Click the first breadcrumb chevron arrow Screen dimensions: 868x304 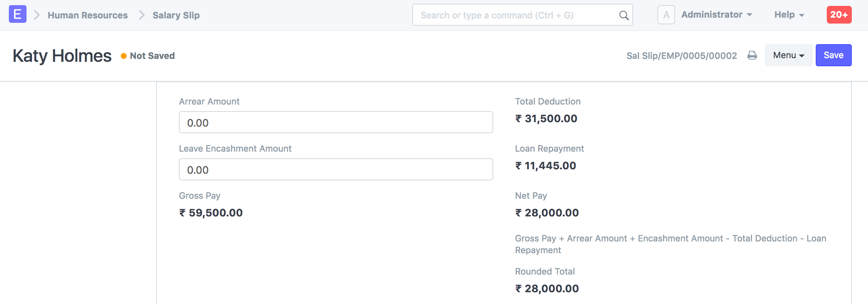point(36,15)
